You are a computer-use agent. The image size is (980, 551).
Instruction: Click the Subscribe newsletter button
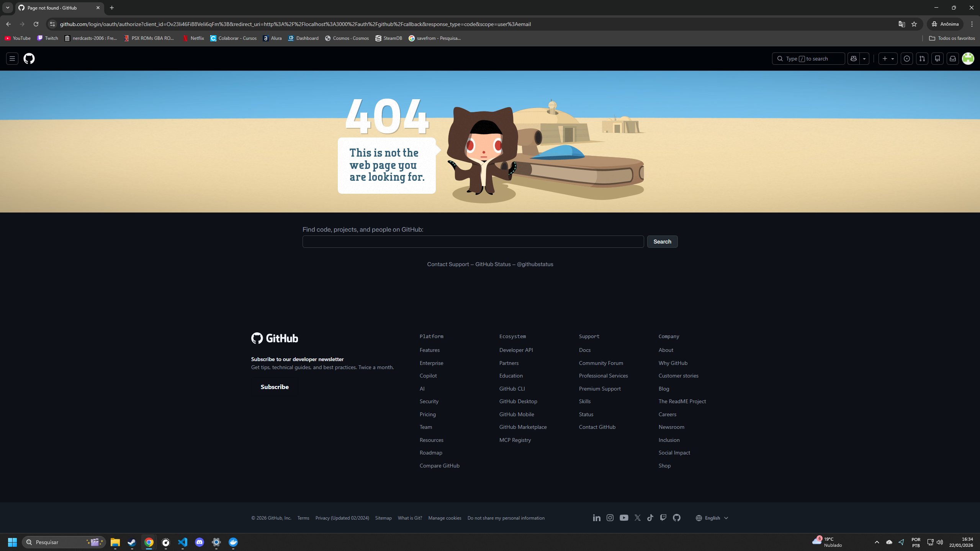[x=274, y=387]
